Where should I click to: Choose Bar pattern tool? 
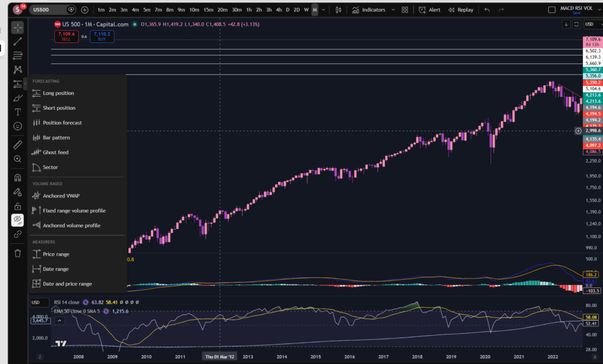click(x=77, y=137)
